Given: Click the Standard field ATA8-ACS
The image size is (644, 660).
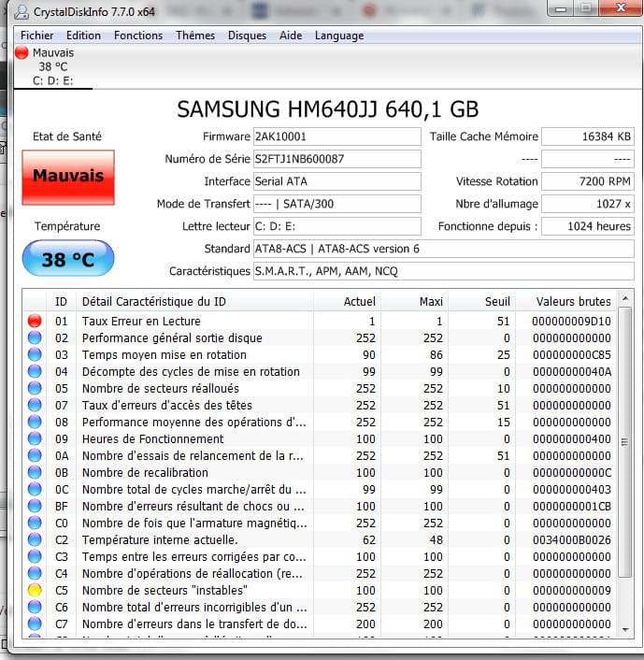Looking at the screenshot, I should click(444, 249).
